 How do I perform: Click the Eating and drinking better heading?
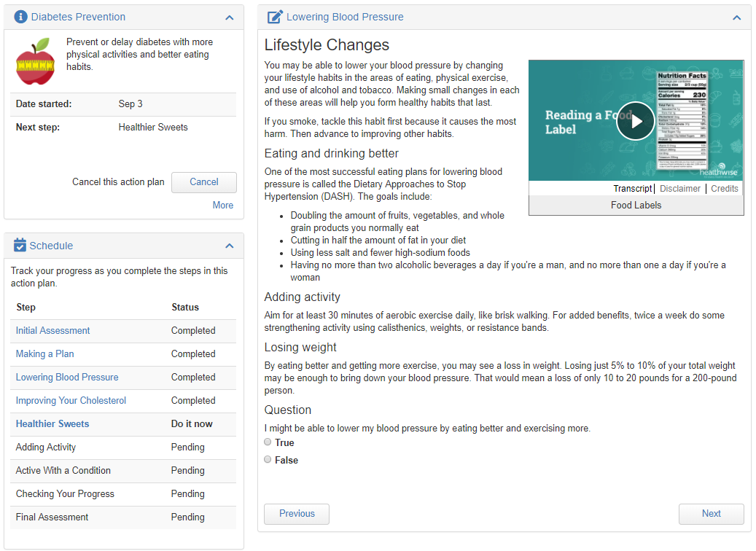331,153
